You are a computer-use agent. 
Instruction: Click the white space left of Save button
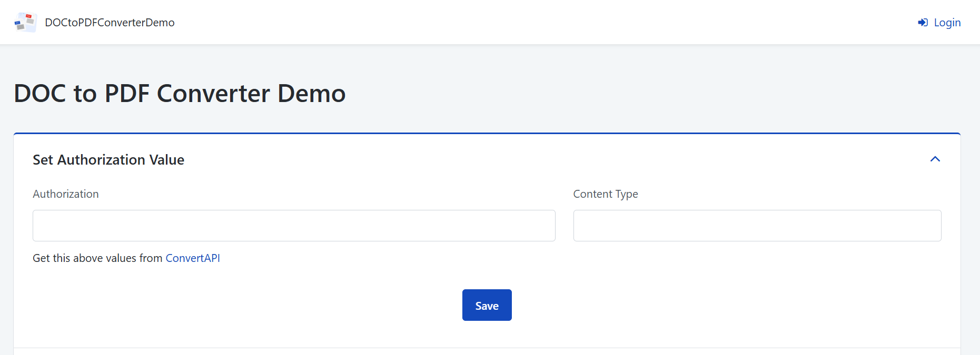[263, 305]
